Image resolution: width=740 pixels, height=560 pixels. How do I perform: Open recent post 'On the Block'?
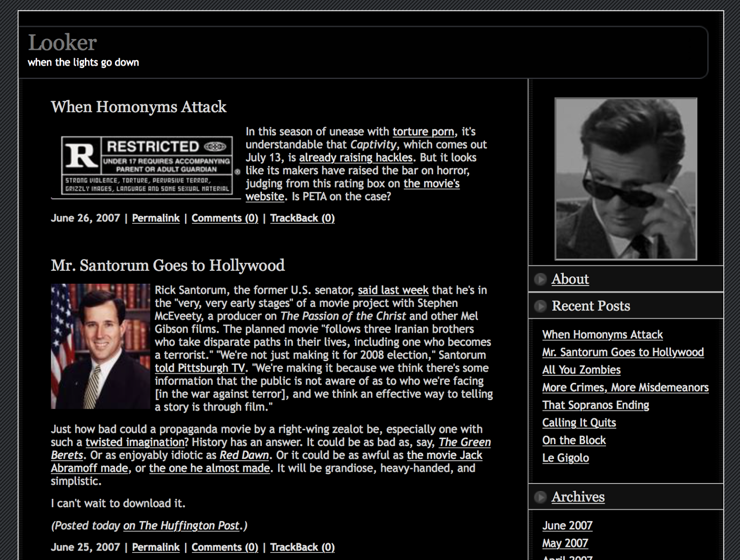pyautogui.click(x=574, y=441)
